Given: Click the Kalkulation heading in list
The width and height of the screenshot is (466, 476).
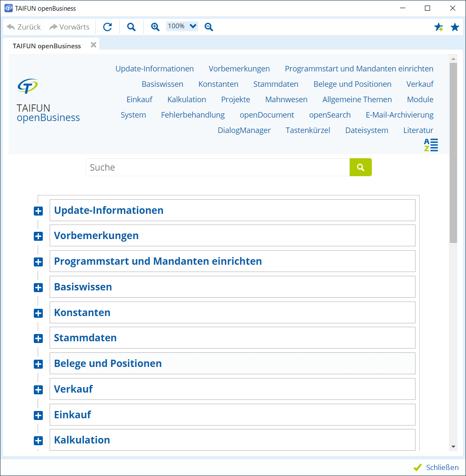Looking at the screenshot, I should pyautogui.click(x=82, y=440).
